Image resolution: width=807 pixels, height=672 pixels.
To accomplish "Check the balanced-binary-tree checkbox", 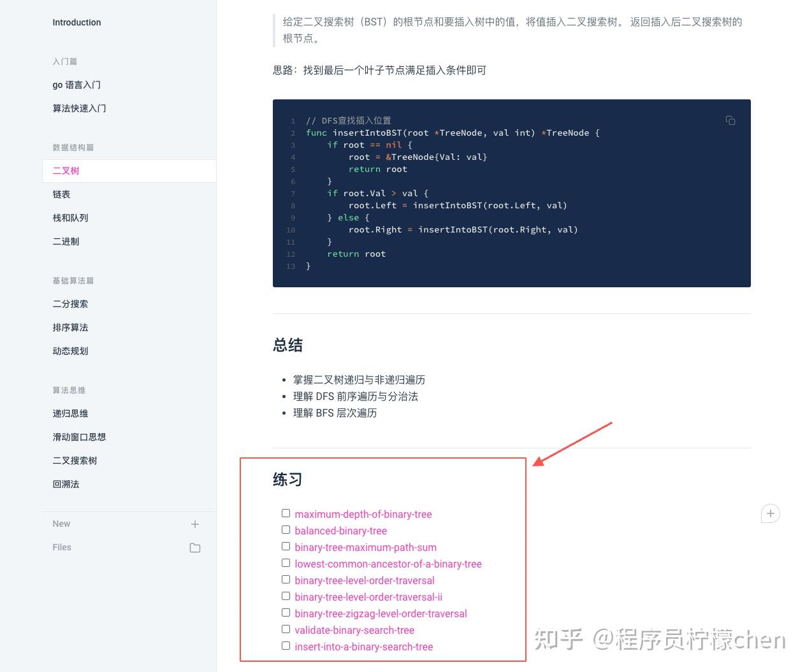I will click(286, 529).
